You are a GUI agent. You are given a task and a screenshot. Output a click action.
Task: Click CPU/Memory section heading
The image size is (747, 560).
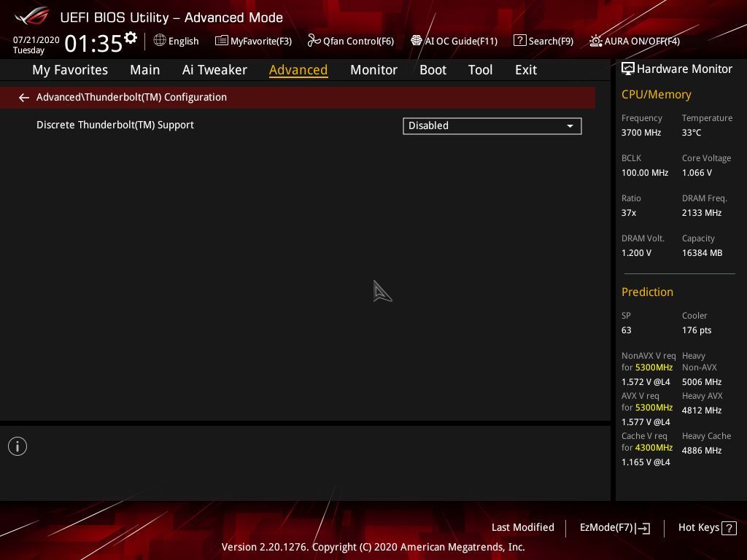coord(656,95)
